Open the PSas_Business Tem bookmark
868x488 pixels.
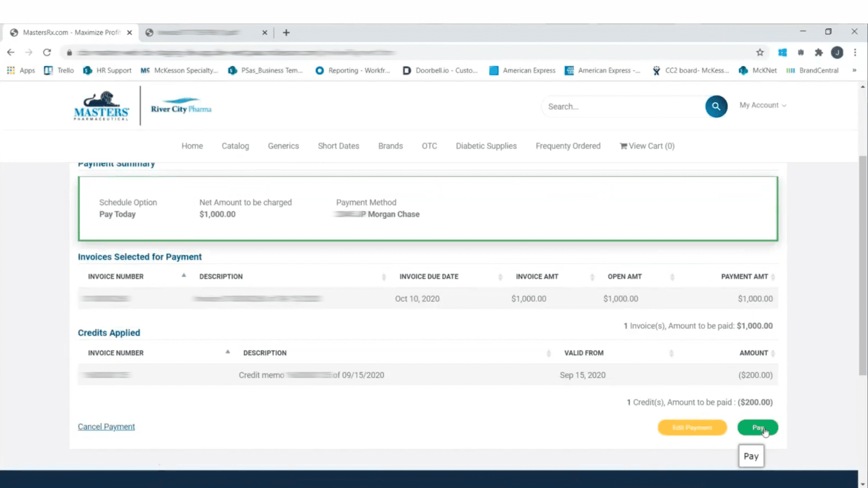266,70
